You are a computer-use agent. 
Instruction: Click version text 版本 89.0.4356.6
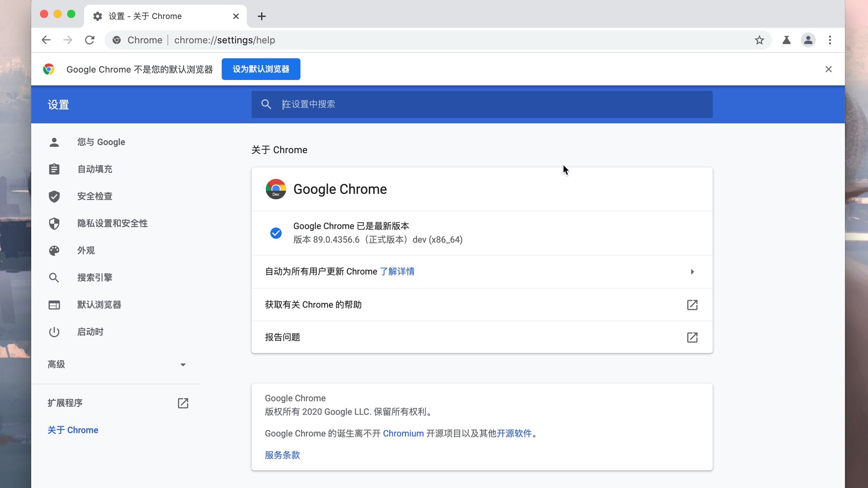pos(326,239)
